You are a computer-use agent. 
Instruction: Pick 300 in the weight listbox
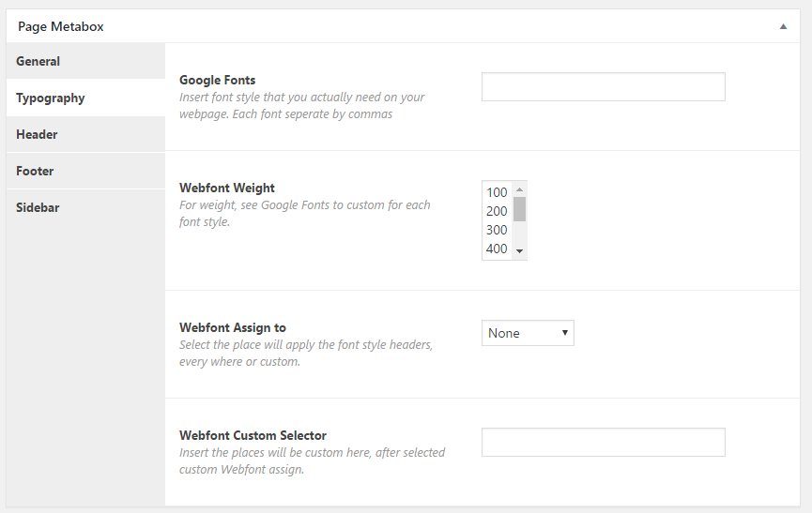point(498,230)
